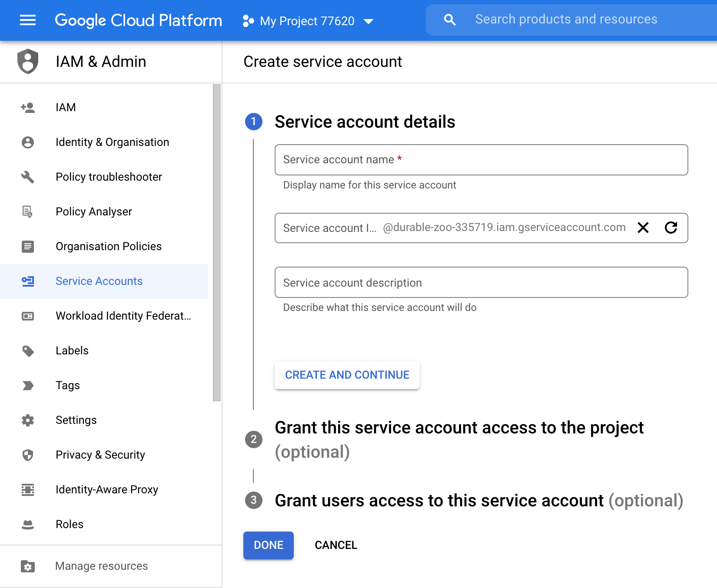The height and width of the screenshot is (588, 717).
Task: Click the sidebar vertical scrollbar
Action: tap(217, 243)
